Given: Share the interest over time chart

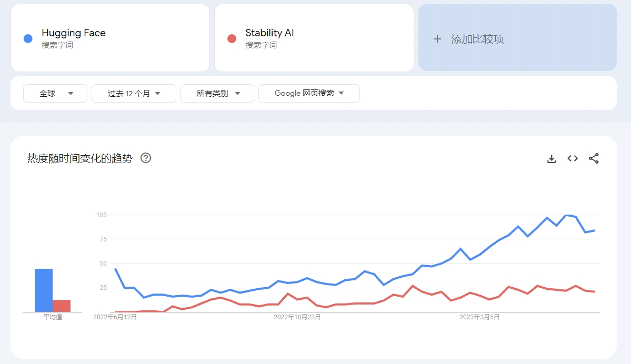Looking at the screenshot, I should tap(594, 158).
